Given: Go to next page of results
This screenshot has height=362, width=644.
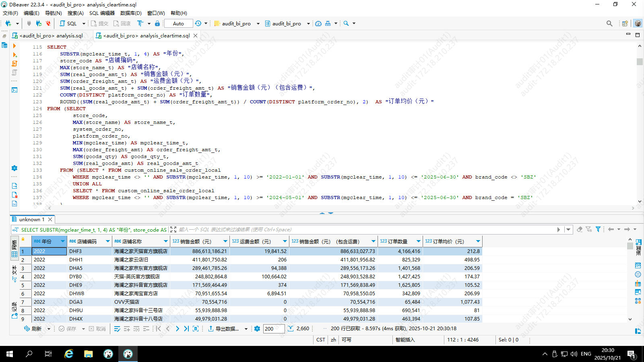Looking at the screenshot, I should click(177, 329).
